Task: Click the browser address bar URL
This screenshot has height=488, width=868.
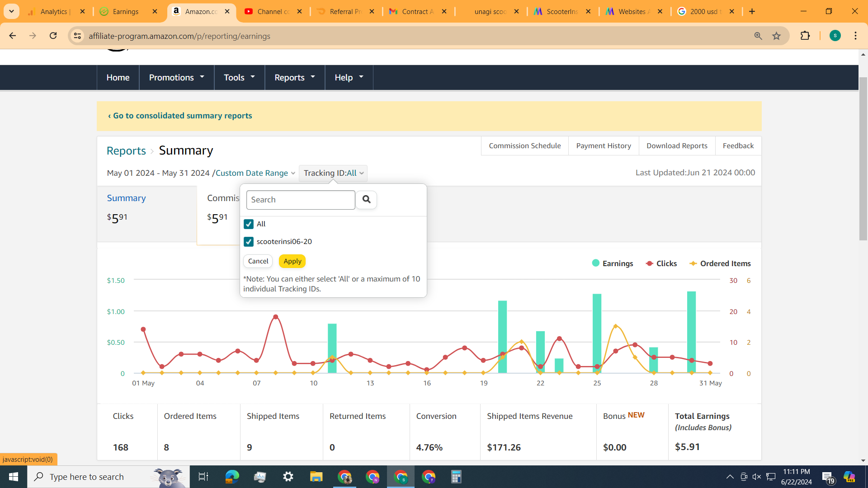Action: click(x=179, y=36)
